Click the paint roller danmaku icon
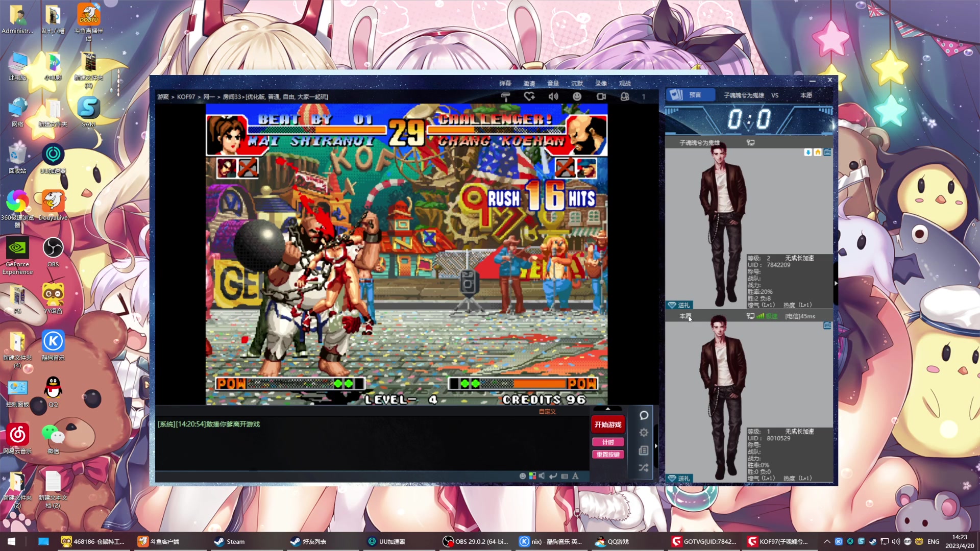This screenshot has width=980, height=551. pyautogui.click(x=505, y=96)
